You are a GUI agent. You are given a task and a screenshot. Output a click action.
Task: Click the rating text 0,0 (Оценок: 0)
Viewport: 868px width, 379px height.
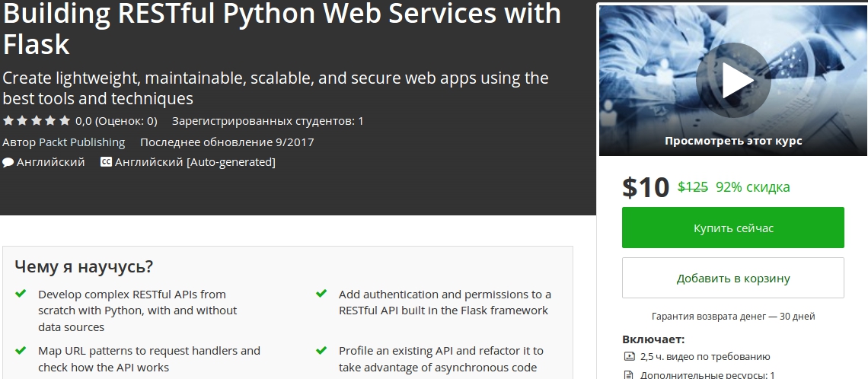pyautogui.click(x=116, y=121)
